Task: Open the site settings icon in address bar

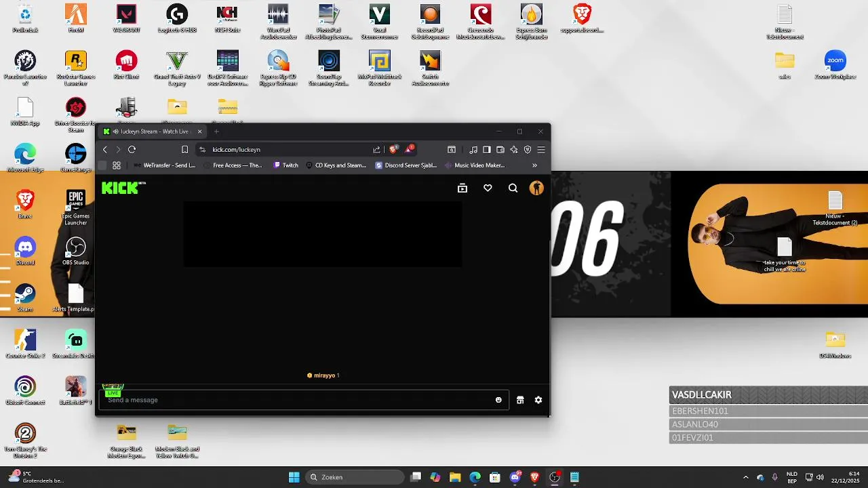Action: tap(202, 150)
